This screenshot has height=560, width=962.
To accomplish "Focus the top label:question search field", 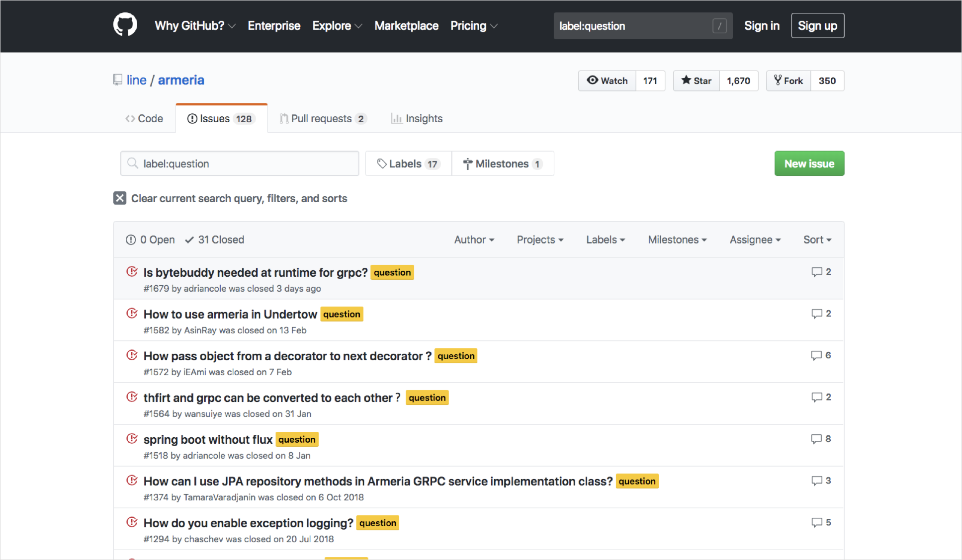I will pyautogui.click(x=643, y=26).
